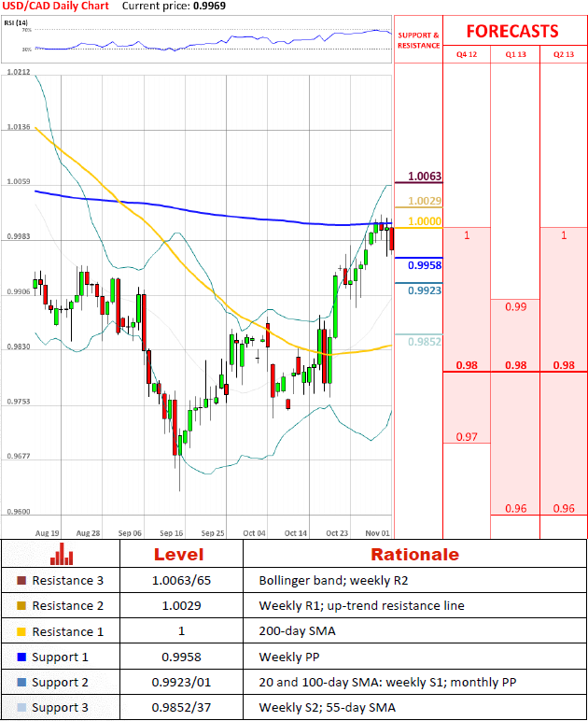Screen dimensions: 588x721
Task: Click the Support 3 light blue swatch
Action: coord(22,708)
